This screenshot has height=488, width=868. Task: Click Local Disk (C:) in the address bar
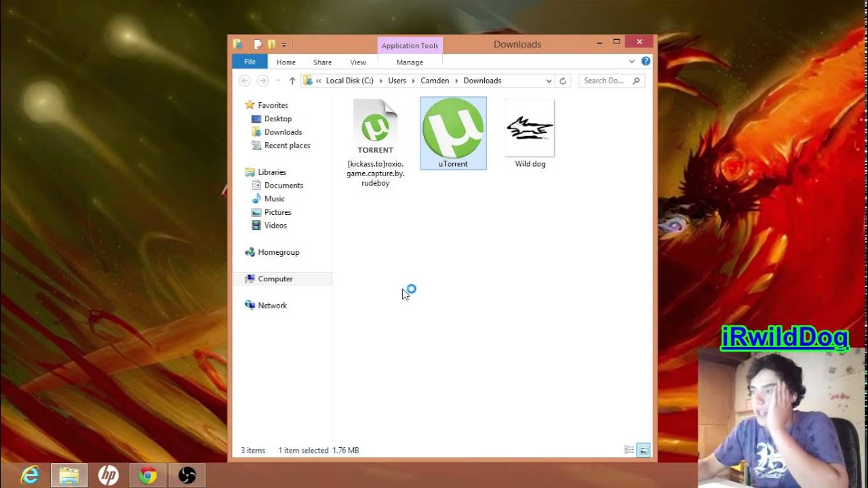click(x=349, y=81)
